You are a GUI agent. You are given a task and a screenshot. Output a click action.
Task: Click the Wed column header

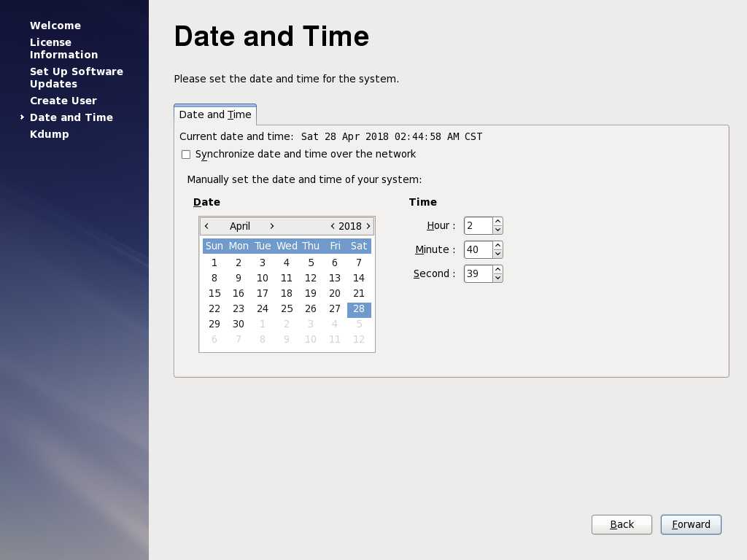pyautogui.click(x=287, y=246)
